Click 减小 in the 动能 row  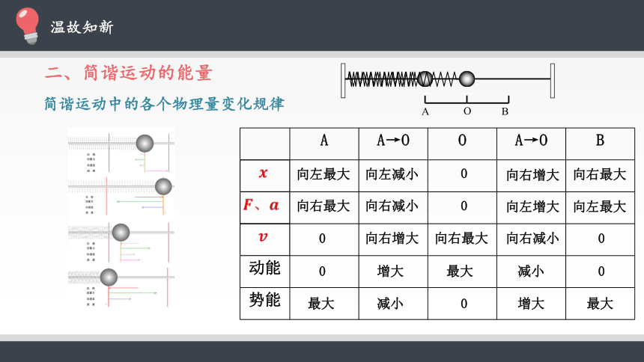pos(531,271)
